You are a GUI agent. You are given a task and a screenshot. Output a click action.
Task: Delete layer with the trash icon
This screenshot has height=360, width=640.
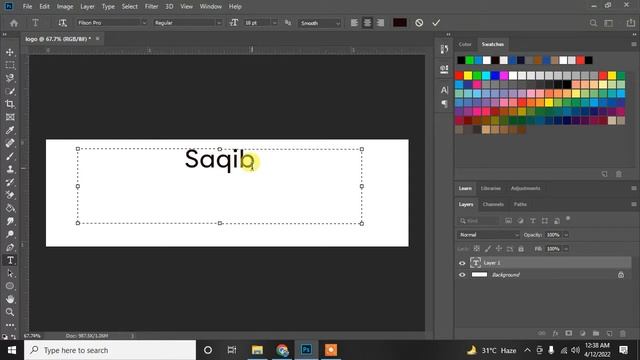(x=622, y=333)
